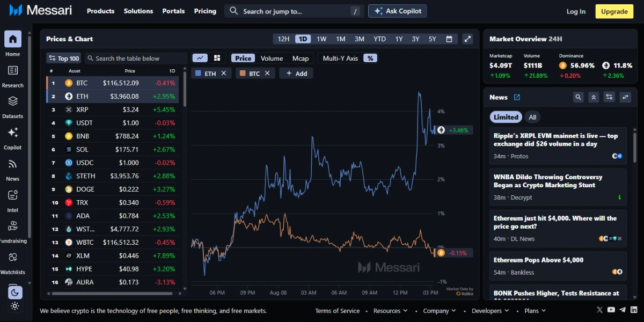
Task: Open Intel in the sidebar
Action: point(13,195)
